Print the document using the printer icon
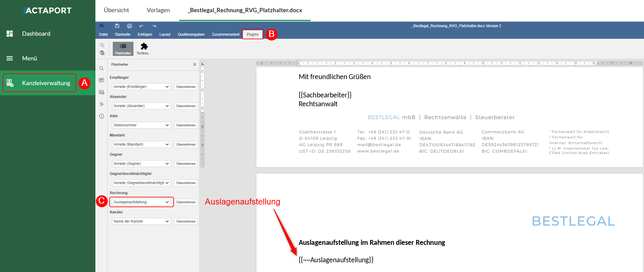Image resolution: width=644 pixels, height=272 pixels. coord(130,26)
